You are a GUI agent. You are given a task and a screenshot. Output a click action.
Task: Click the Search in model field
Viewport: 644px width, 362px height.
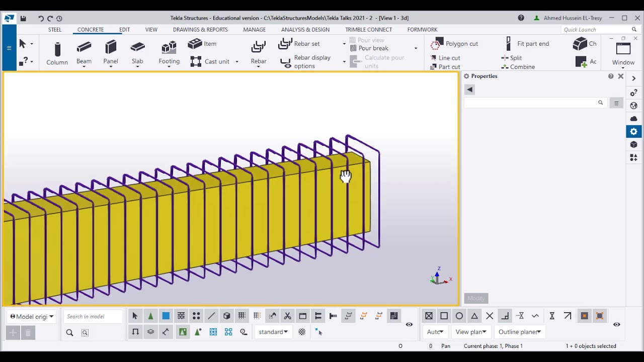click(93, 316)
